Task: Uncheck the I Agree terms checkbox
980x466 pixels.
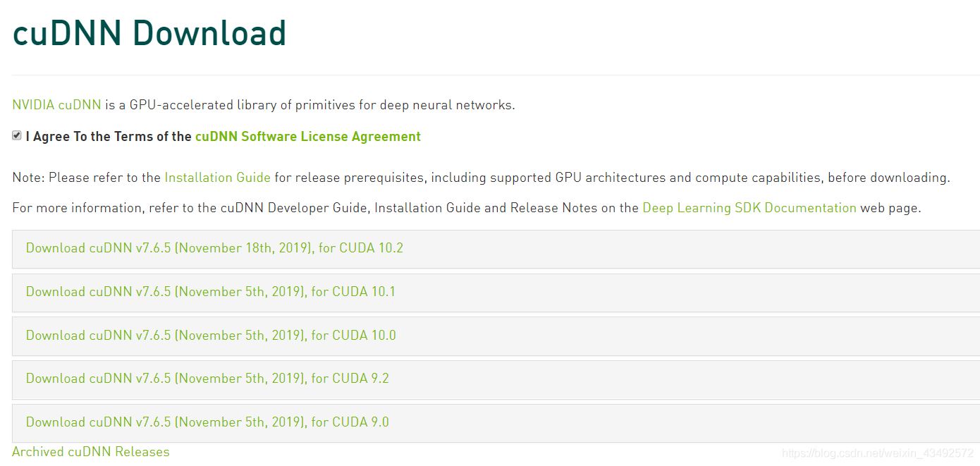Action: click(x=17, y=135)
